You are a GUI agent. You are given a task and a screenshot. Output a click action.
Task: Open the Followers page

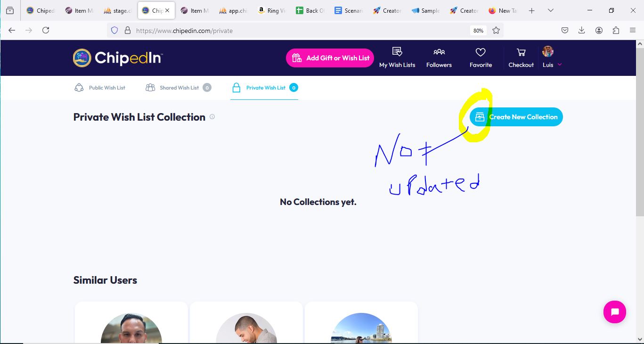click(x=439, y=58)
